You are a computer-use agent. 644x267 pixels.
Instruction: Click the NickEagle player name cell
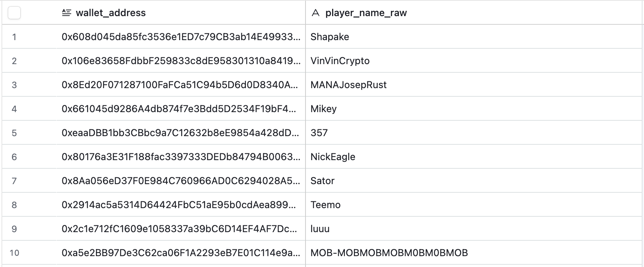[333, 157]
